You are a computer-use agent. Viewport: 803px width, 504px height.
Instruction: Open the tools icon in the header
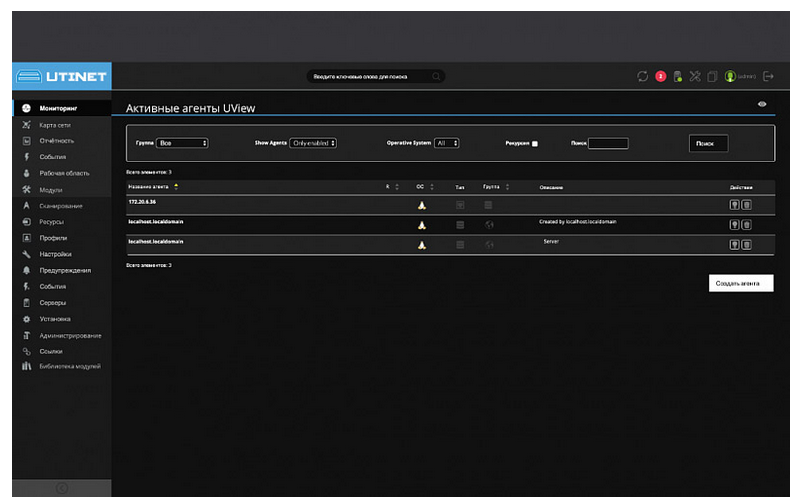pyautogui.click(x=694, y=76)
